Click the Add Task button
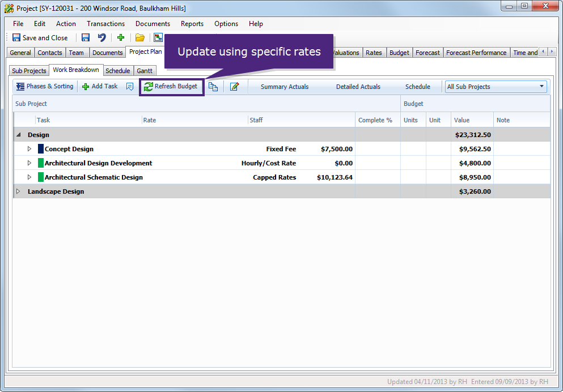563x392 pixels. pyautogui.click(x=100, y=87)
